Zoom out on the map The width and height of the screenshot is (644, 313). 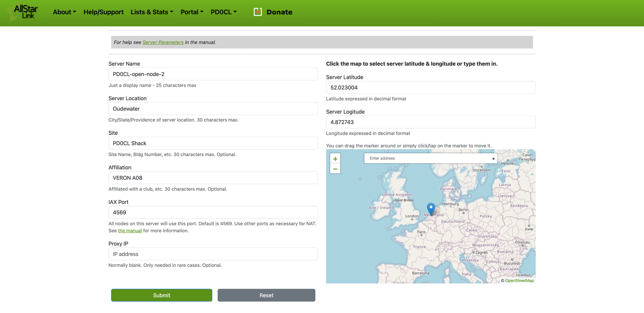coord(335,169)
